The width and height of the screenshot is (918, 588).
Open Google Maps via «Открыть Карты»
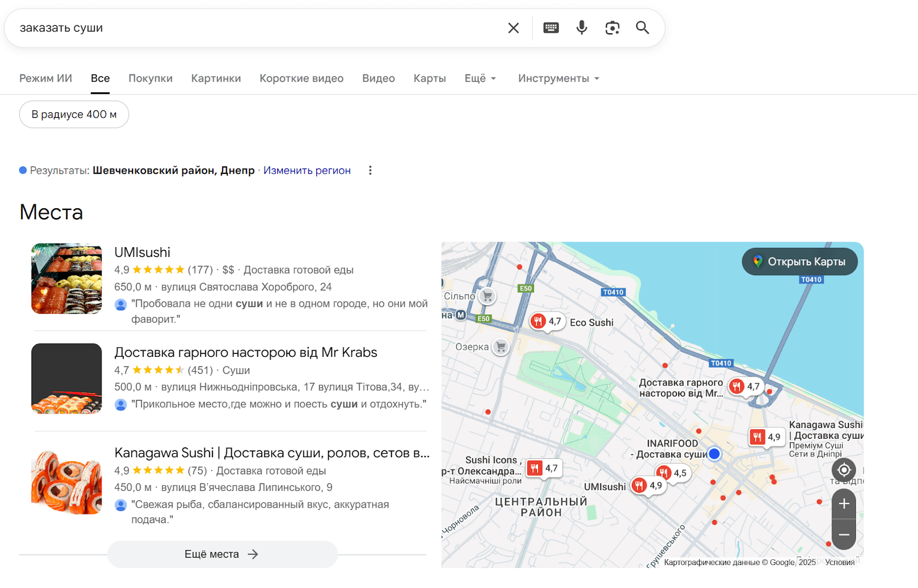799,261
